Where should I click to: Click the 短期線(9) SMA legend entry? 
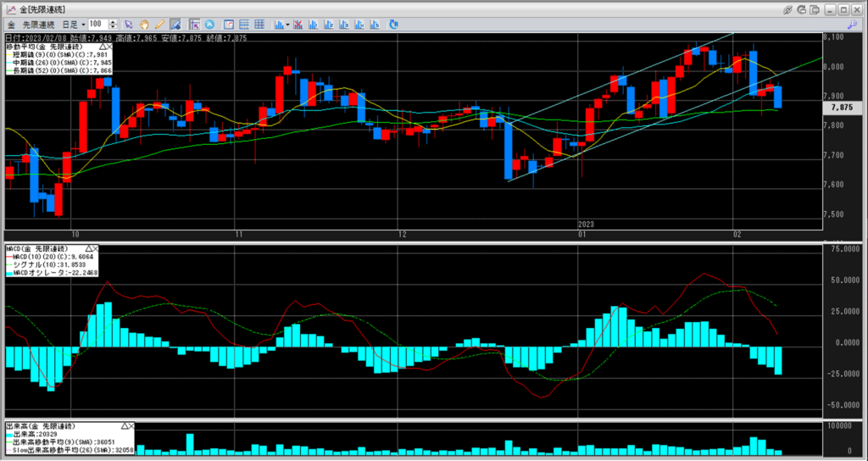[x=57, y=54]
